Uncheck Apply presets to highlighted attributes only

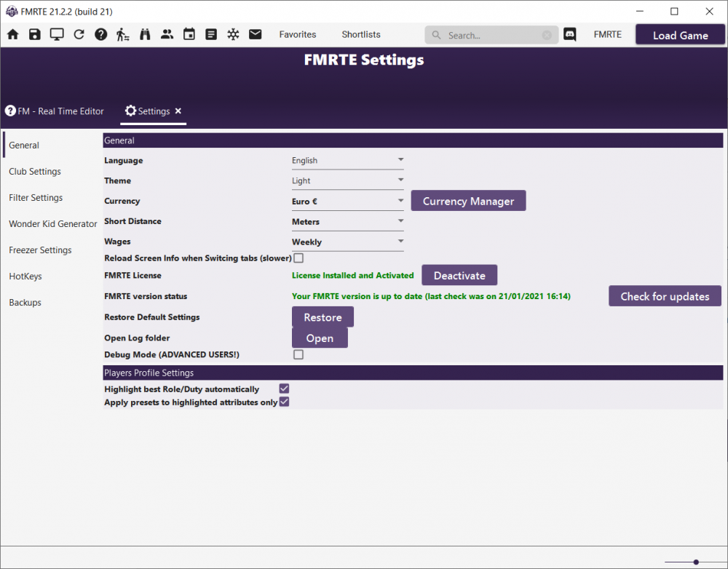pos(284,402)
